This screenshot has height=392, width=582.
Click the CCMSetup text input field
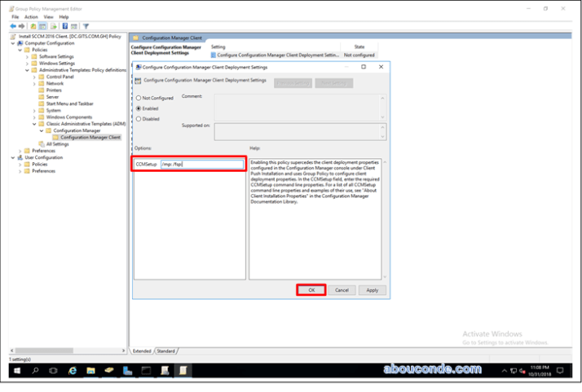(201, 164)
